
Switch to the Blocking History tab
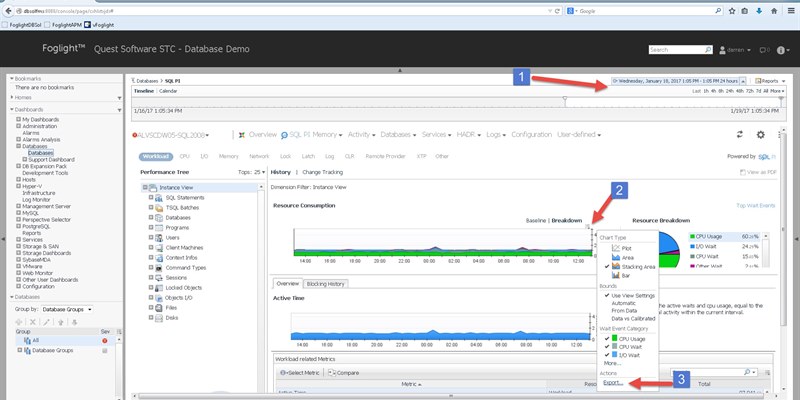[x=326, y=284]
